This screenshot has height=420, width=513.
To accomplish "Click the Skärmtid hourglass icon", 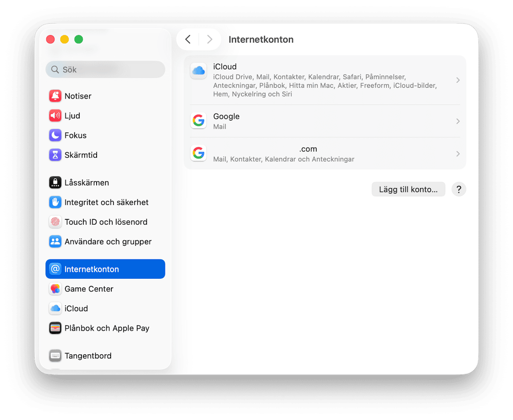I will point(55,155).
